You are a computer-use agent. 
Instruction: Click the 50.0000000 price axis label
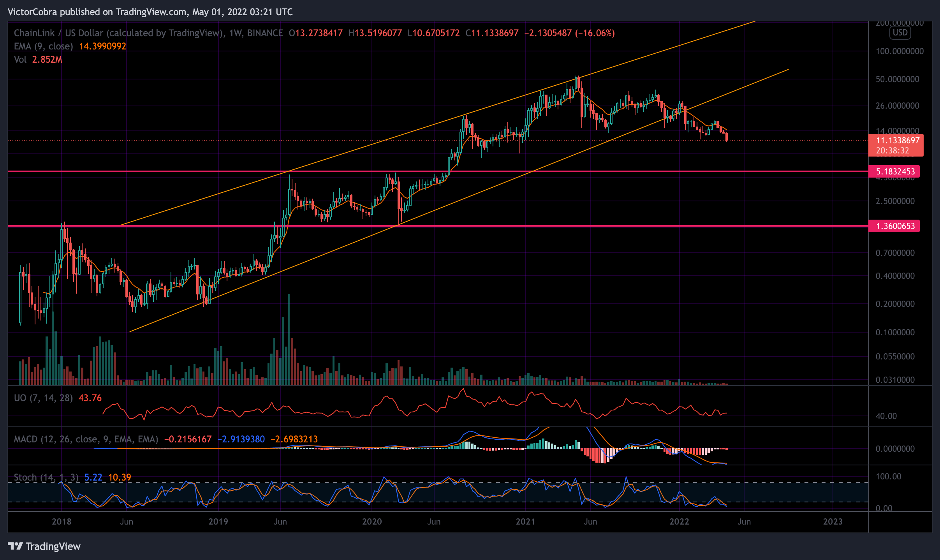click(897, 79)
